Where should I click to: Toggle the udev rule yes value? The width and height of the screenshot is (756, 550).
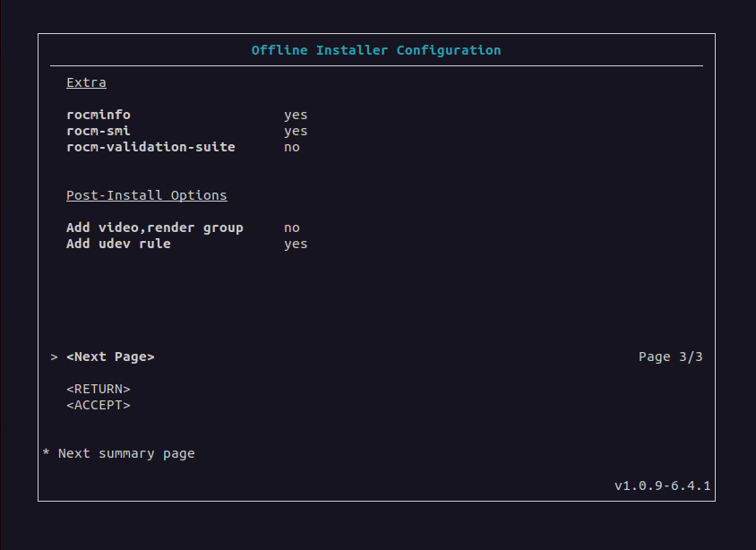pos(296,244)
